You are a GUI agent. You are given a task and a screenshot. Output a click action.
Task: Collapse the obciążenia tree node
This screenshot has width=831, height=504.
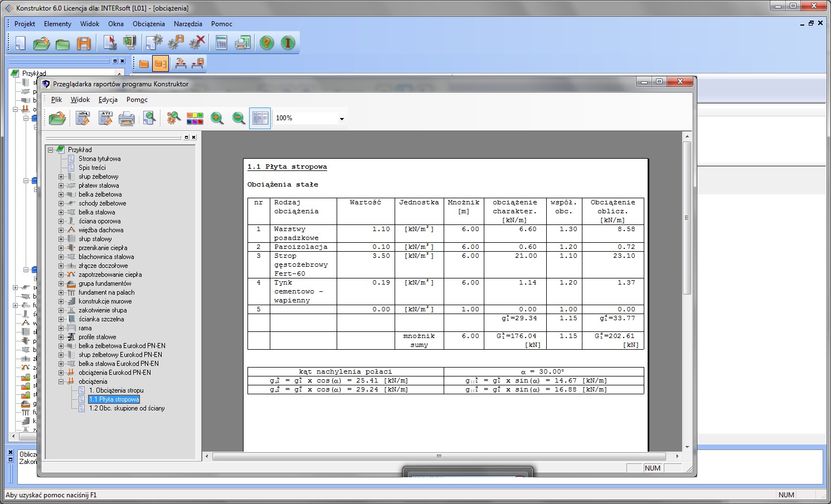pyautogui.click(x=61, y=381)
